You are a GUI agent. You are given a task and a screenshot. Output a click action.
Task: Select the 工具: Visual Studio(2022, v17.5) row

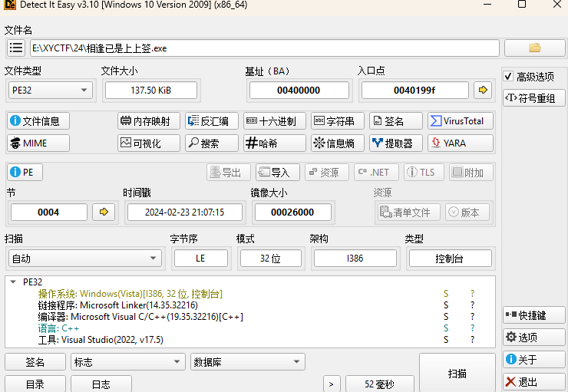click(x=250, y=340)
